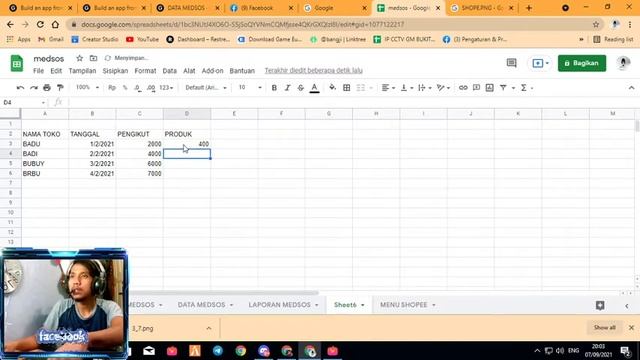Open the Sisipkan menu
The width and height of the screenshot is (640, 360).
115,71
